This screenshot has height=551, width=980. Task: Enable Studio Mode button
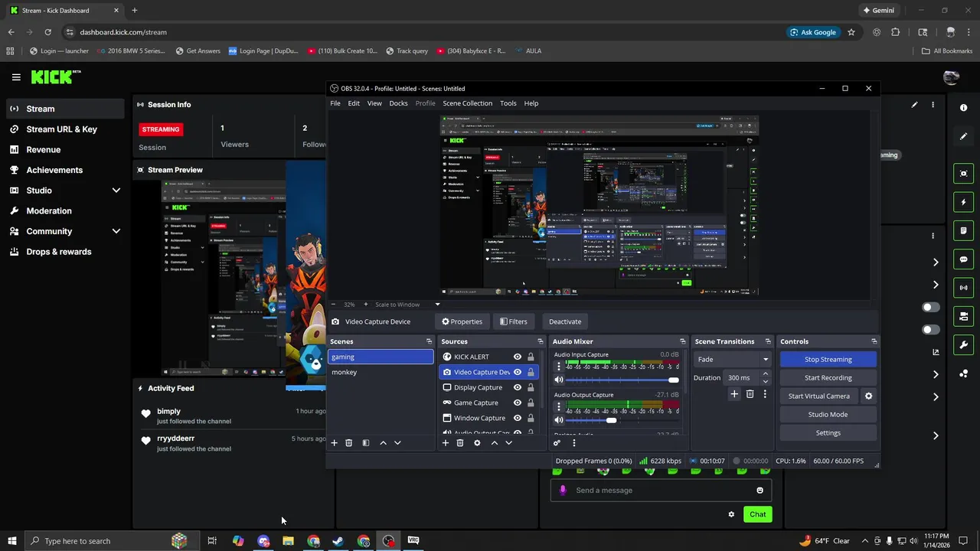click(x=828, y=414)
